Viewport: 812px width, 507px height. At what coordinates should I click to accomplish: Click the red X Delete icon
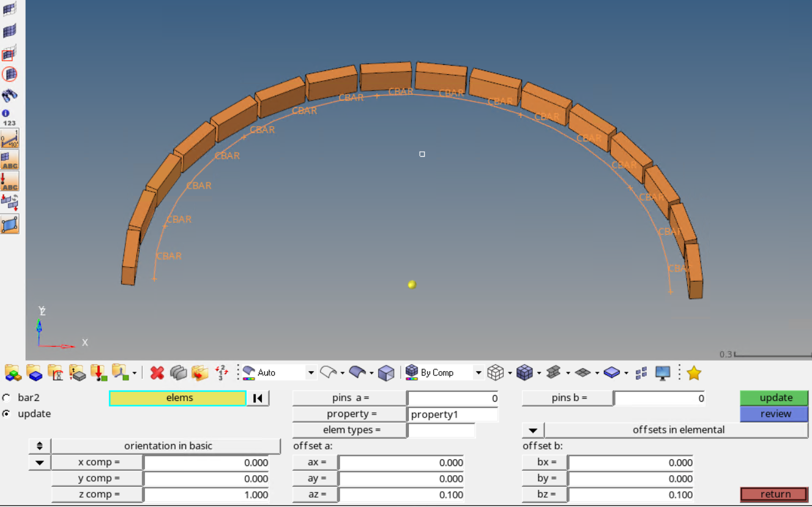tap(157, 372)
